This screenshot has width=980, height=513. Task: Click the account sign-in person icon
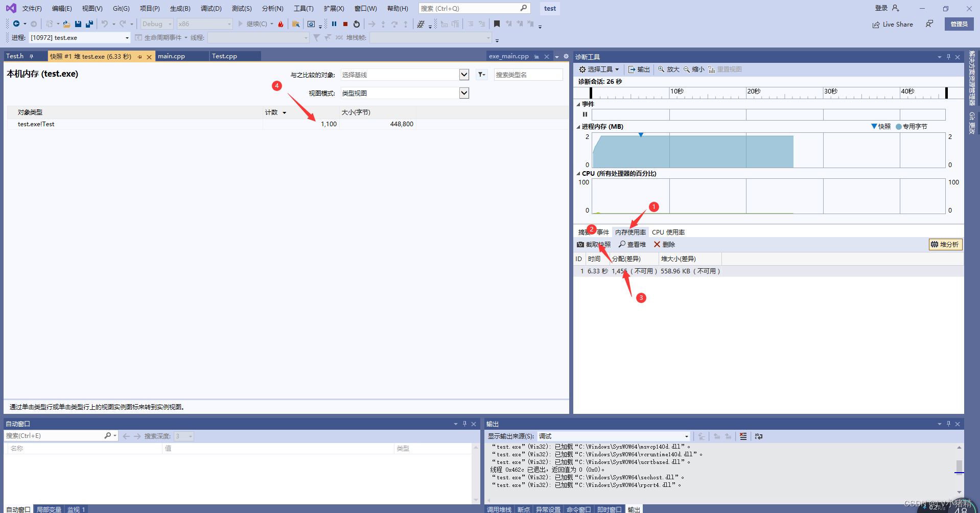point(895,8)
